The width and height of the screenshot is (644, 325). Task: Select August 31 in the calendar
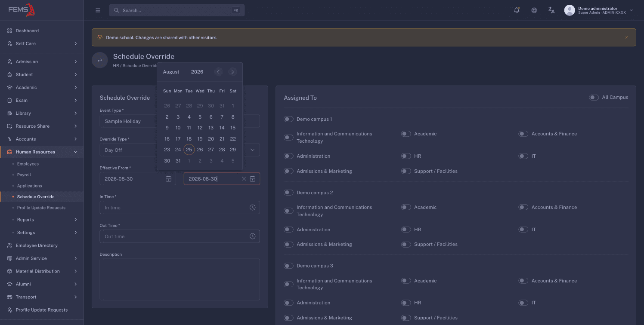[178, 161]
